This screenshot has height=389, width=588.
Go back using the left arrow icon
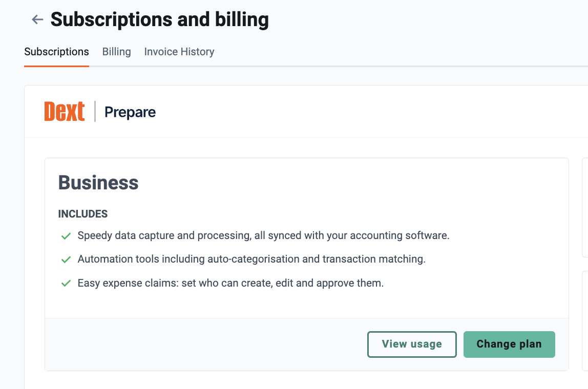[x=37, y=19]
